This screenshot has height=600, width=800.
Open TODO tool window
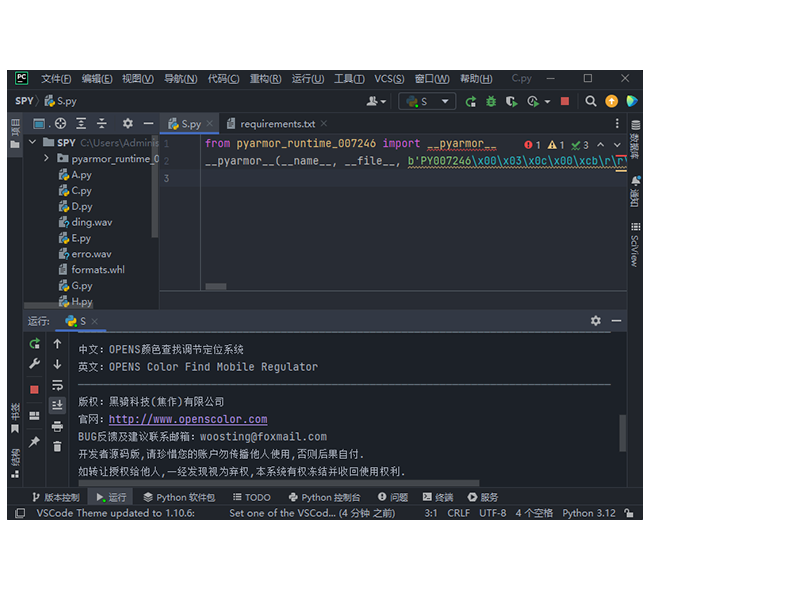point(252,497)
